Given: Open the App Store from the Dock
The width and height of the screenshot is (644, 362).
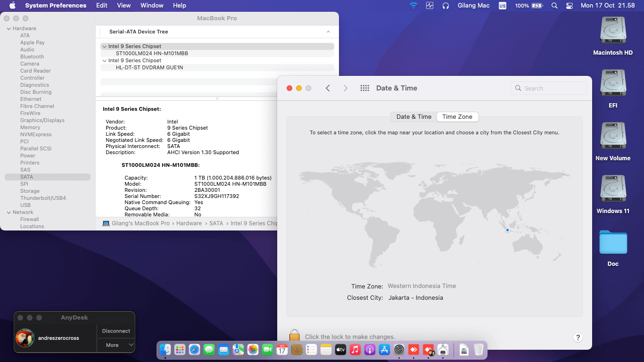Looking at the screenshot, I should click(x=384, y=349).
